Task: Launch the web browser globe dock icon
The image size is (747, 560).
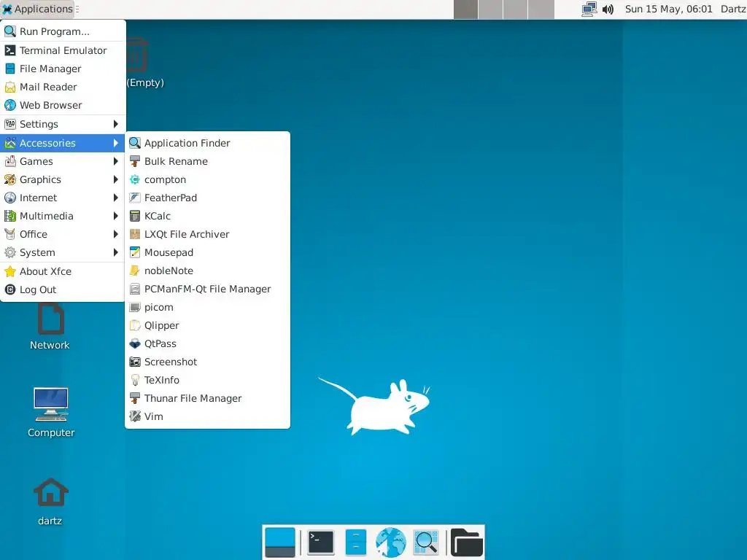Action: click(x=391, y=542)
